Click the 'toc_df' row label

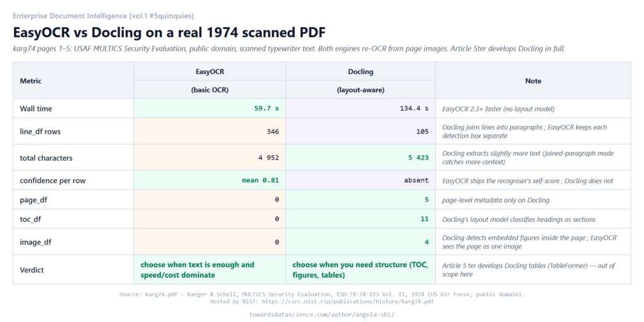tap(30, 219)
